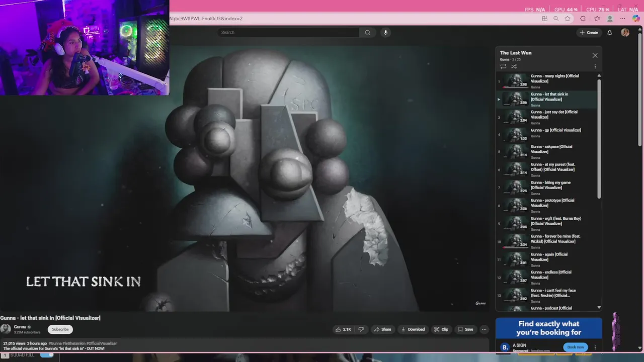Play 'Gunna - many nights' from playlist
The image size is (644, 362).
point(547,80)
